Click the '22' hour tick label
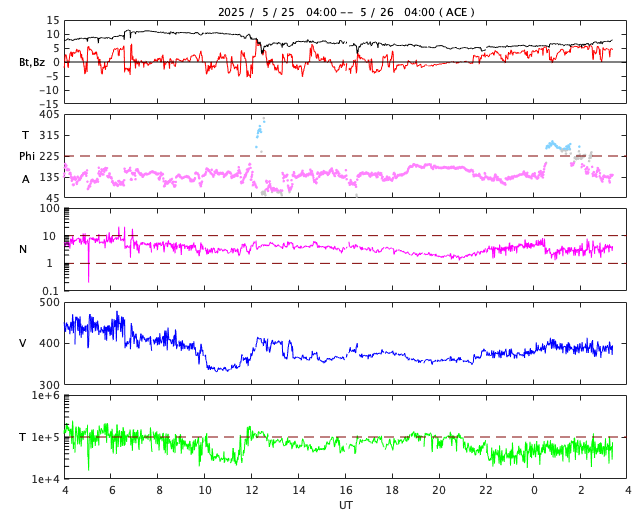The height and width of the screenshot is (512, 640). [486, 490]
